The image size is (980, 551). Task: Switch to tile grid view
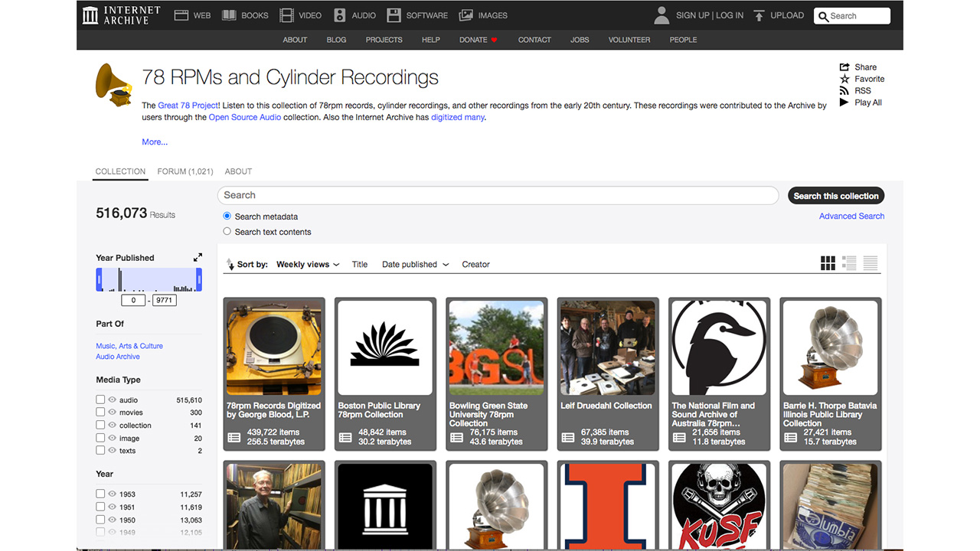pyautogui.click(x=828, y=263)
